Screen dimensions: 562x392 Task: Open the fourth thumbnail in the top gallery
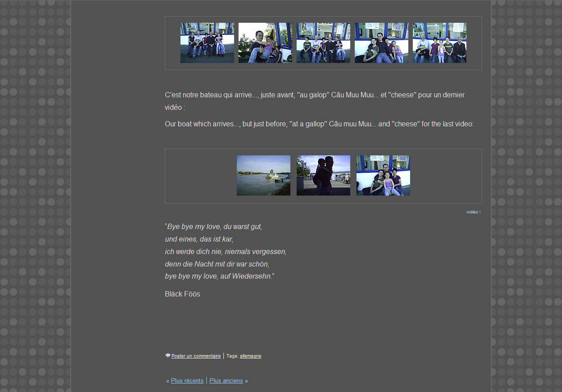pyautogui.click(x=382, y=43)
